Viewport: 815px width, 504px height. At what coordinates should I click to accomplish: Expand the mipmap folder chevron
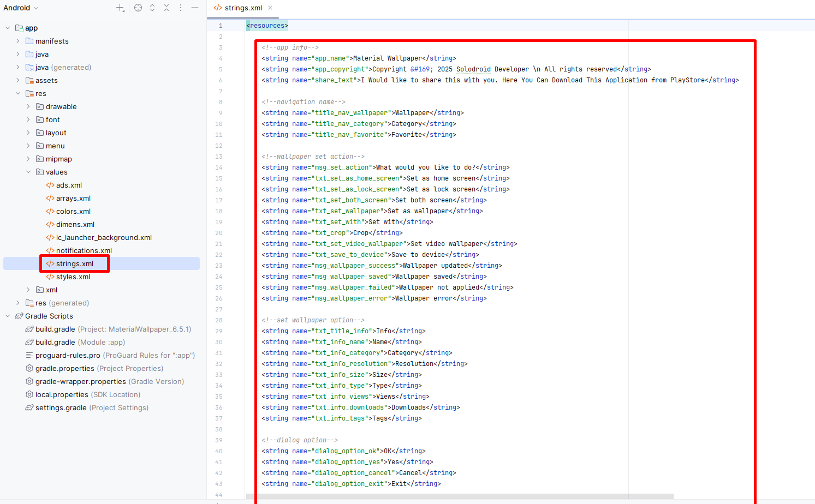(28, 159)
